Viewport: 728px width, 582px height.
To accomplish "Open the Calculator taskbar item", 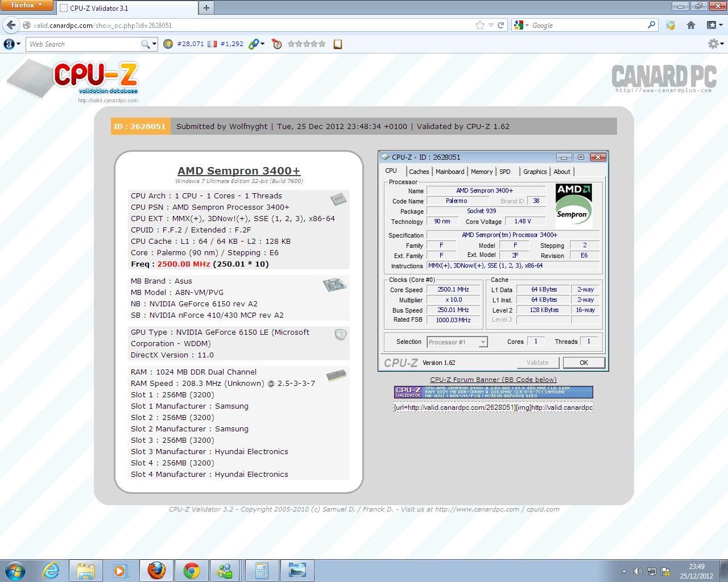I will point(262,571).
